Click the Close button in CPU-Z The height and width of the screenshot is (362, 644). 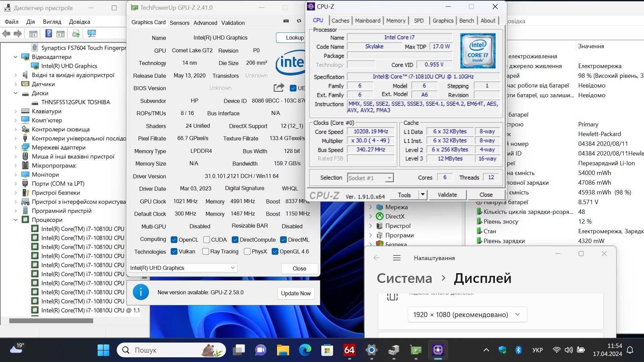click(486, 195)
